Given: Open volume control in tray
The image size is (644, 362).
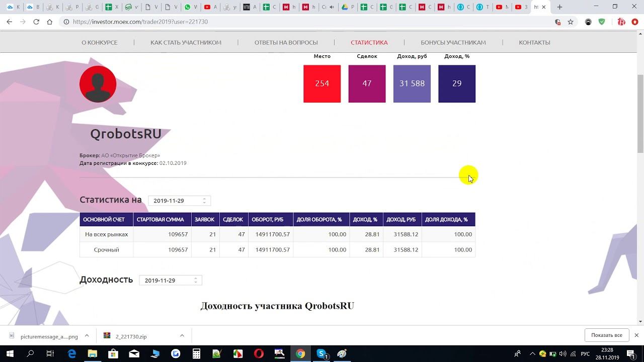Looking at the screenshot, I should click(562, 354).
